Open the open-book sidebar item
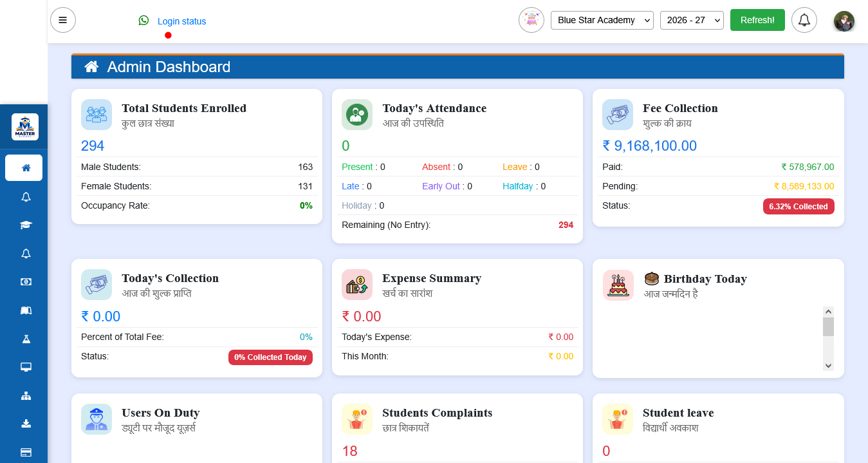The width and height of the screenshot is (868, 463). tap(26, 310)
